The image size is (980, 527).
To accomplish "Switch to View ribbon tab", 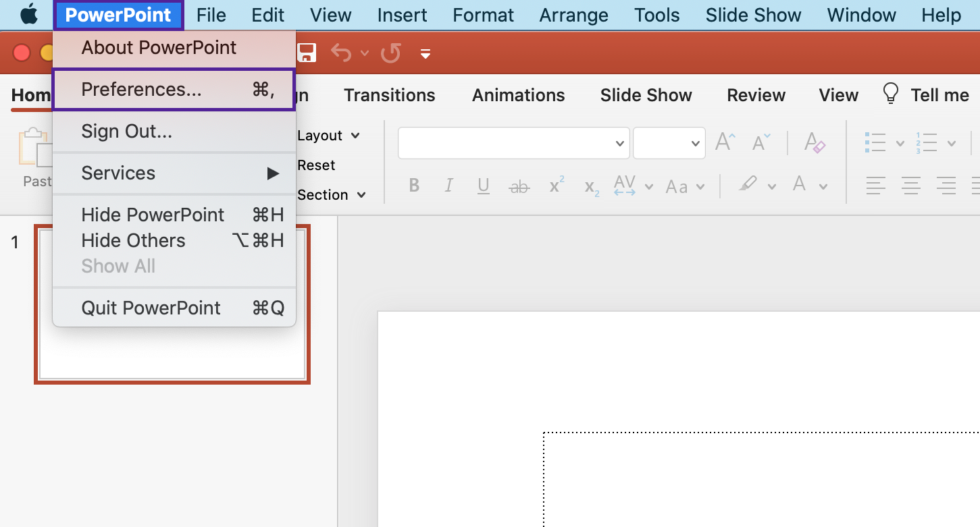I will pyautogui.click(x=839, y=95).
